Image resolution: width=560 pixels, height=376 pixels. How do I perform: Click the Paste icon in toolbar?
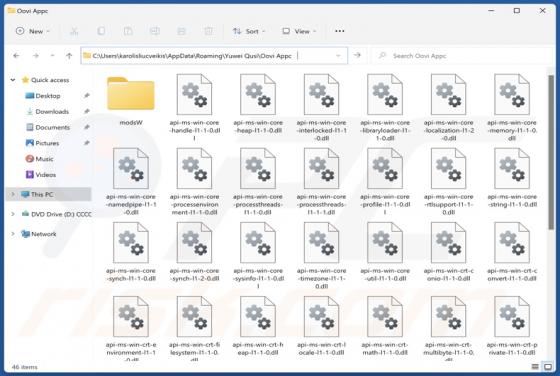128,31
